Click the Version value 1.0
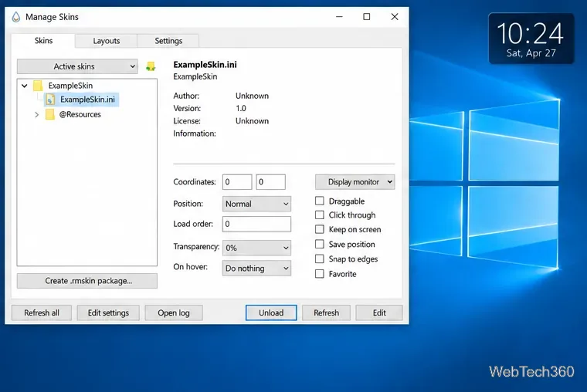The image size is (587, 392). coord(241,109)
